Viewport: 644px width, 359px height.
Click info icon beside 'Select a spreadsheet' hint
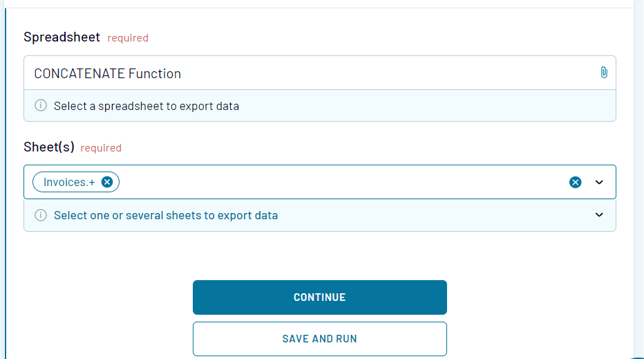pyautogui.click(x=41, y=105)
